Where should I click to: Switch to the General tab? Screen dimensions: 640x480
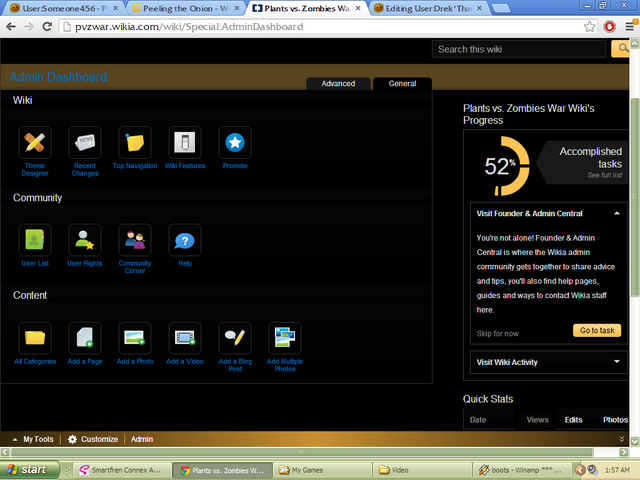[x=402, y=84]
